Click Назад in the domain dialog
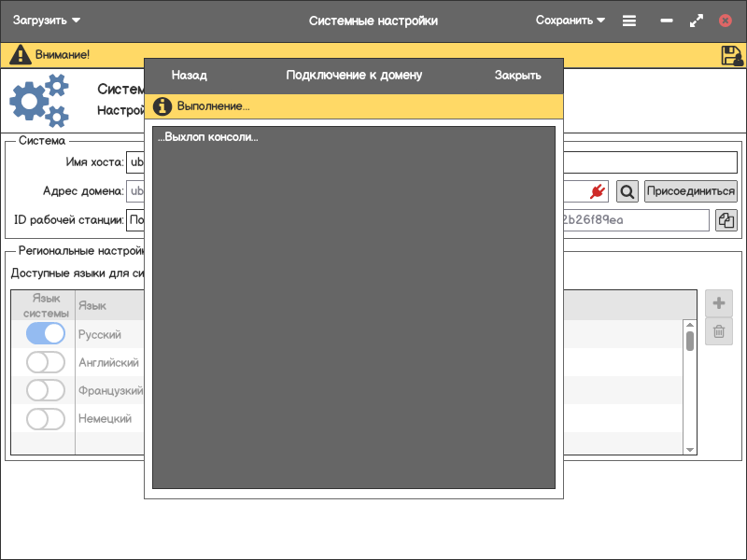Image resolution: width=747 pixels, height=560 pixels. [190, 76]
